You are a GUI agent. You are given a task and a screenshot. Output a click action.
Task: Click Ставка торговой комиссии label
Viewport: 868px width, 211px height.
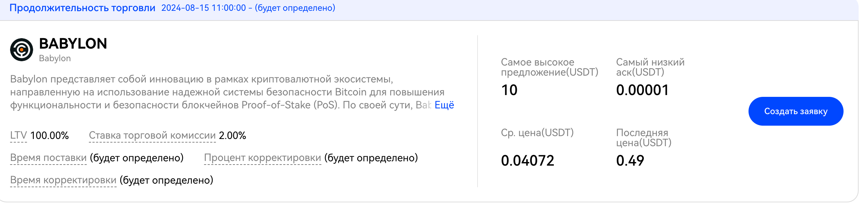(x=152, y=135)
